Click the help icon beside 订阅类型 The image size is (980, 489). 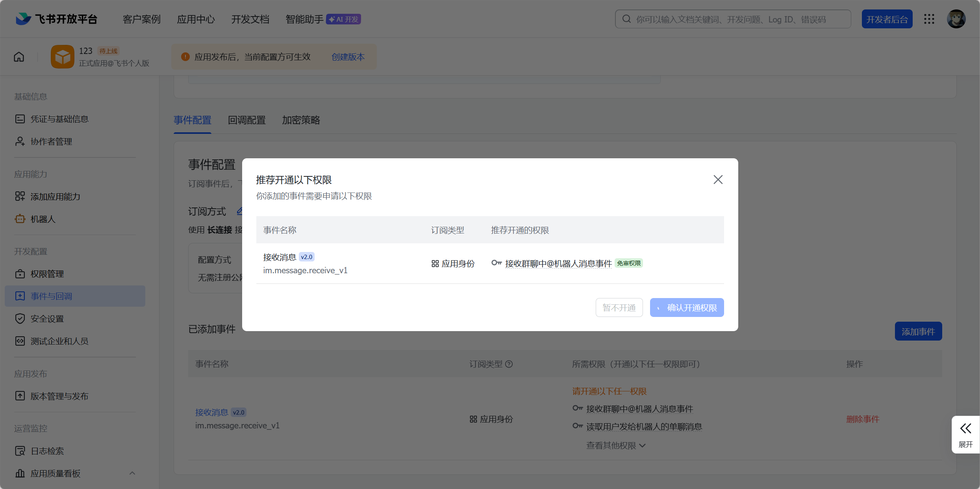click(x=509, y=364)
